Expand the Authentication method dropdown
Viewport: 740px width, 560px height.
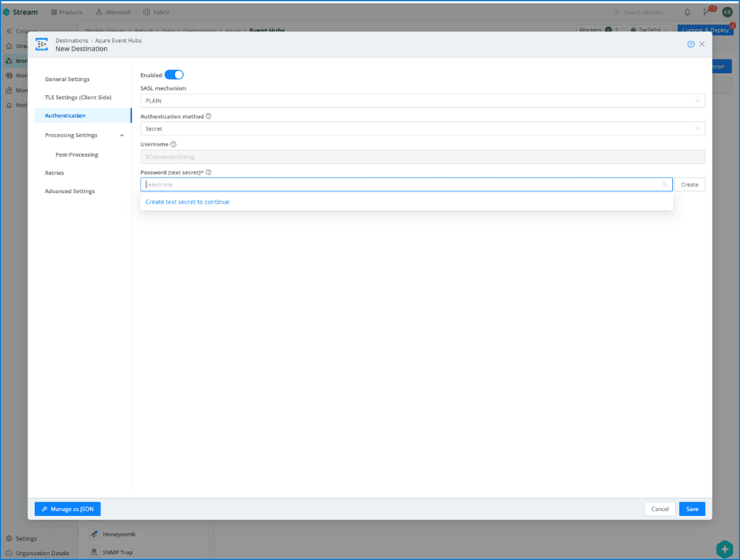pyautogui.click(x=422, y=128)
